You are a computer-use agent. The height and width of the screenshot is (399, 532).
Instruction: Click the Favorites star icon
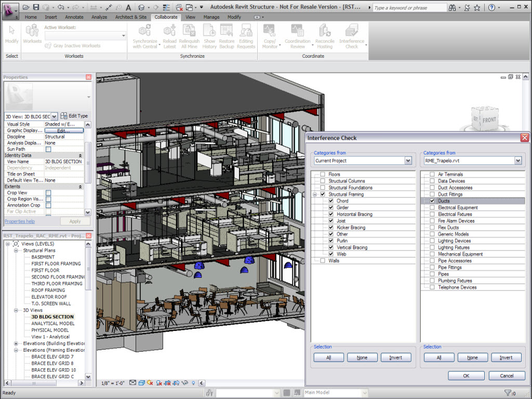(477, 7)
